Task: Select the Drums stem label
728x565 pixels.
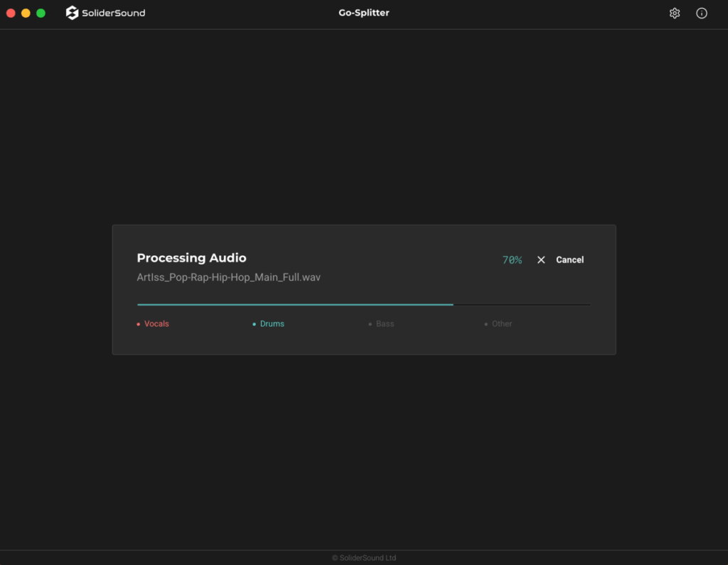Action: point(272,324)
